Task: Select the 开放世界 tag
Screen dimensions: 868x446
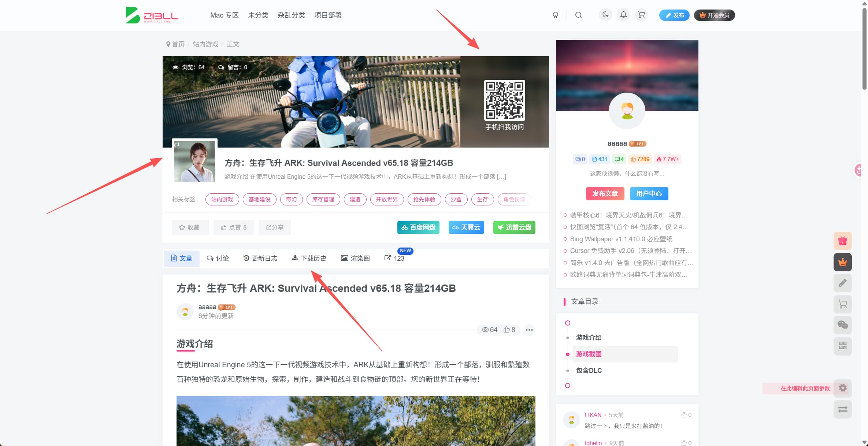Action: pyautogui.click(x=387, y=200)
